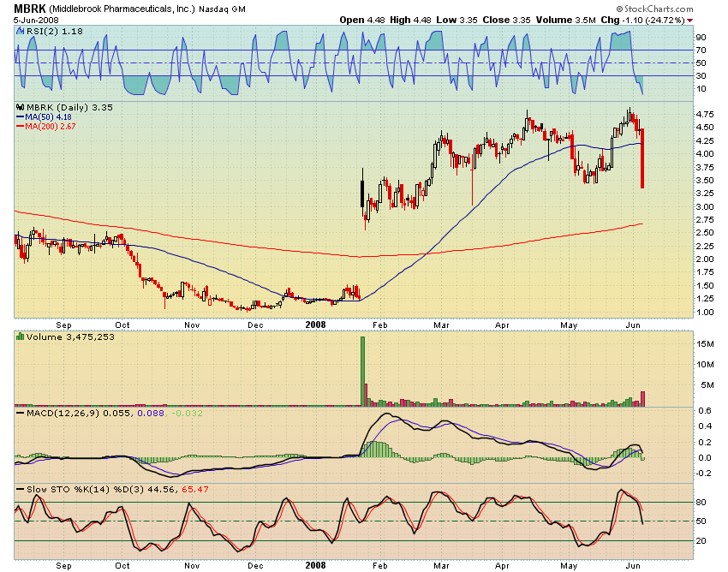Image resolution: width=728 pixels, height=572 pixels.
Task: Click the RSI(2) 1.18 indicator label
Action: coord(55,32)
